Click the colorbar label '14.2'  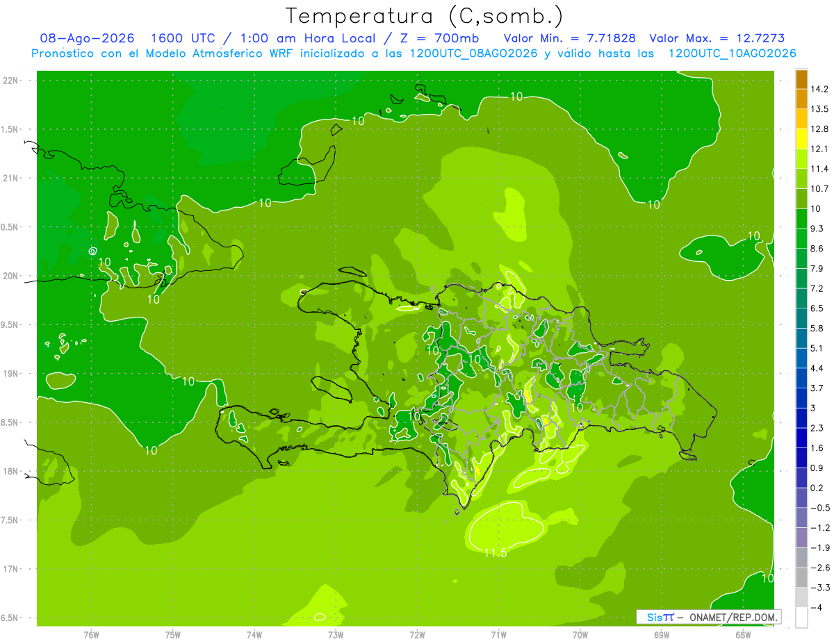819,89
